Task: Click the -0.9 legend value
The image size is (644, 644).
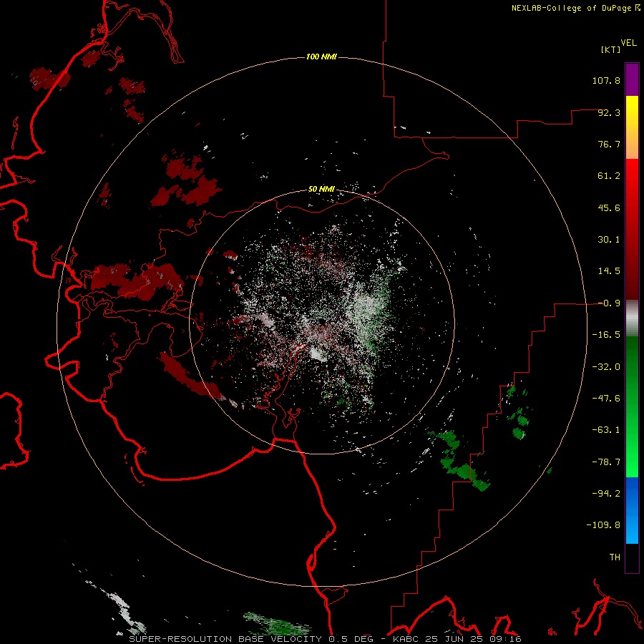Action: [x=609, y=303]
